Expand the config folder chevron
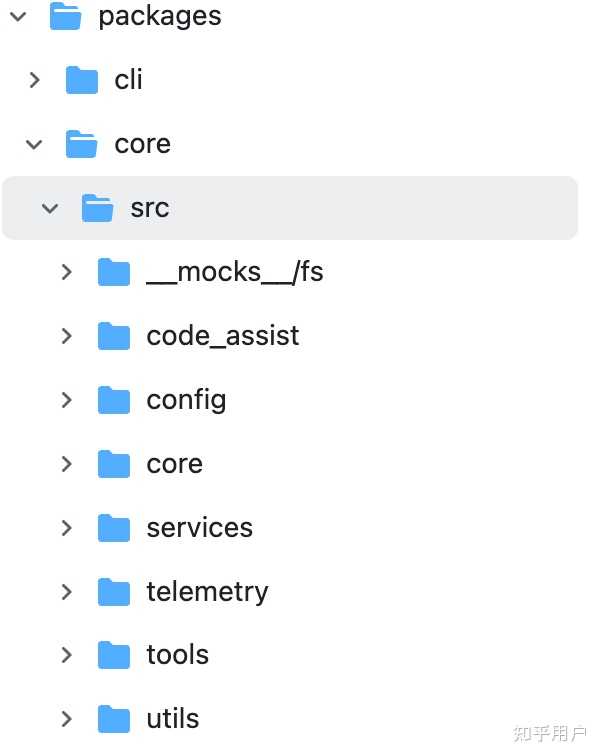The height and width of the screenshot is (754, 604). point(67,400)
